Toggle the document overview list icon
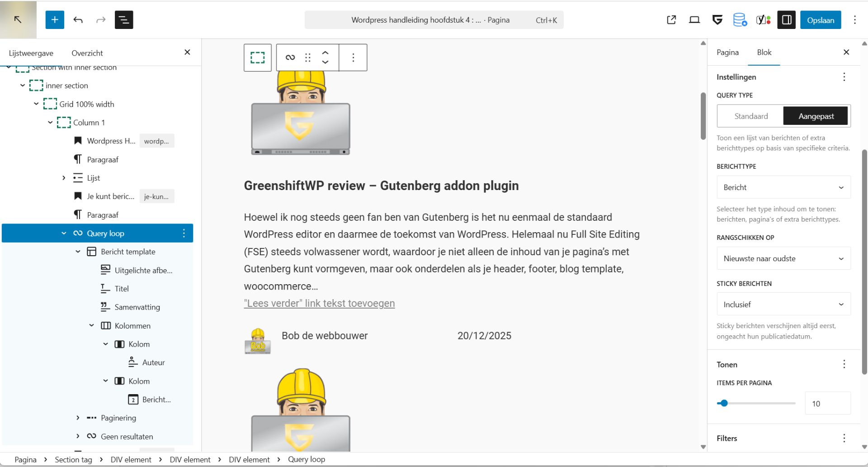Image resolution: width=868 pixels, height=467 pixels. (x=123, y=20)
